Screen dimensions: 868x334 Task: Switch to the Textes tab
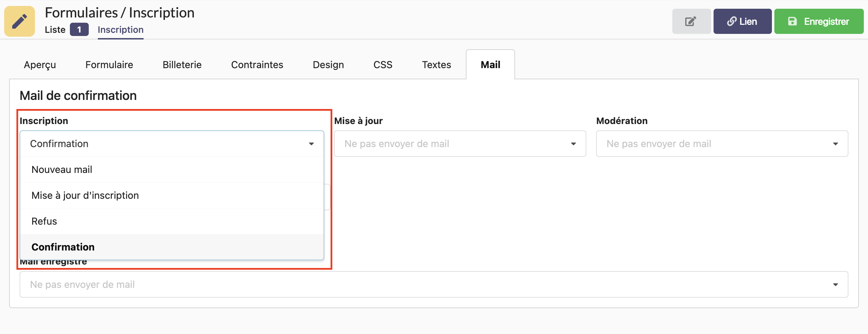point(436,65)
